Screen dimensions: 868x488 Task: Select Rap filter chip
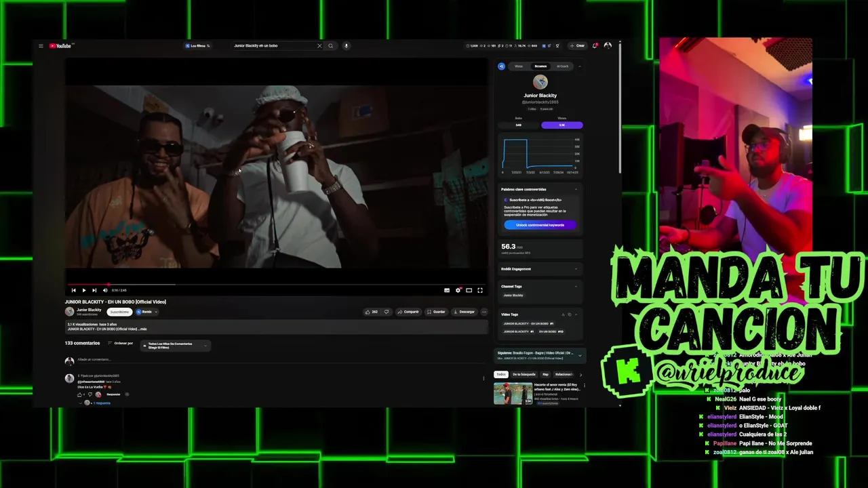click(x=545, y=374)
